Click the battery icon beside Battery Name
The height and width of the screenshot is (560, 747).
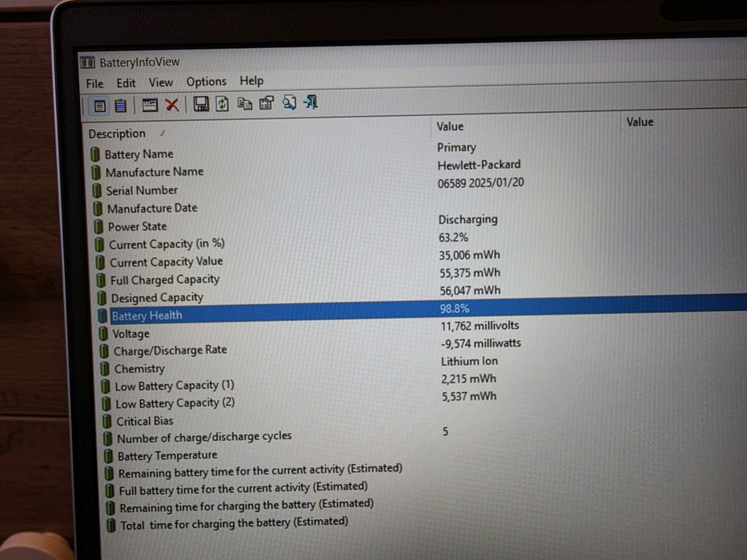pos(94,154)
